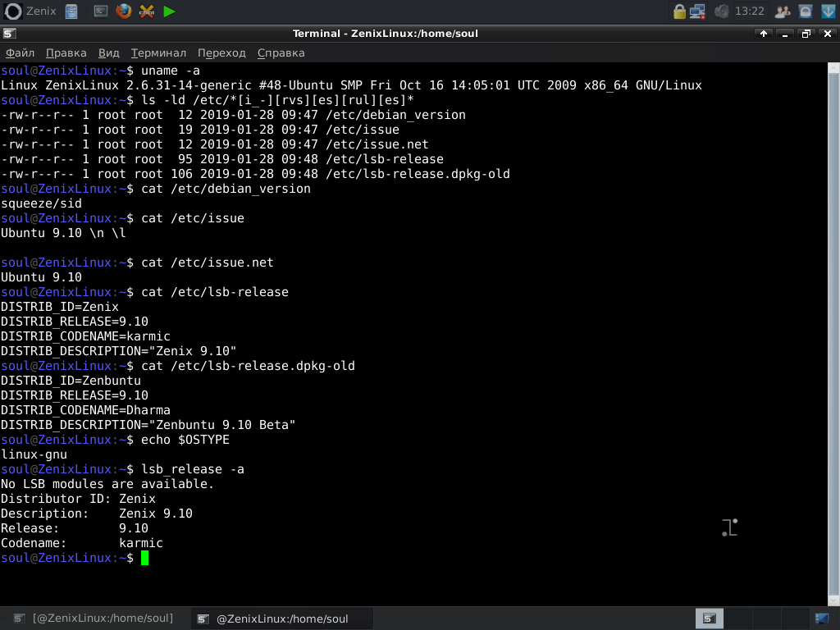The height and width of the screenshot is (630, 840).
Task: Click the 'Distributor ID: Zenix' line
Action: coord(78,499)
